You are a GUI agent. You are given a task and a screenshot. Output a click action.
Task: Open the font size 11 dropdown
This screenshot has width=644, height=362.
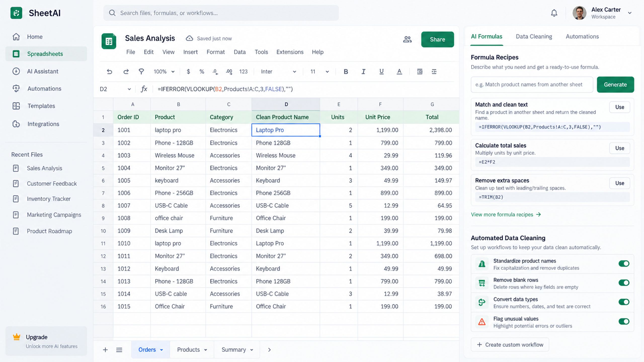319,72
